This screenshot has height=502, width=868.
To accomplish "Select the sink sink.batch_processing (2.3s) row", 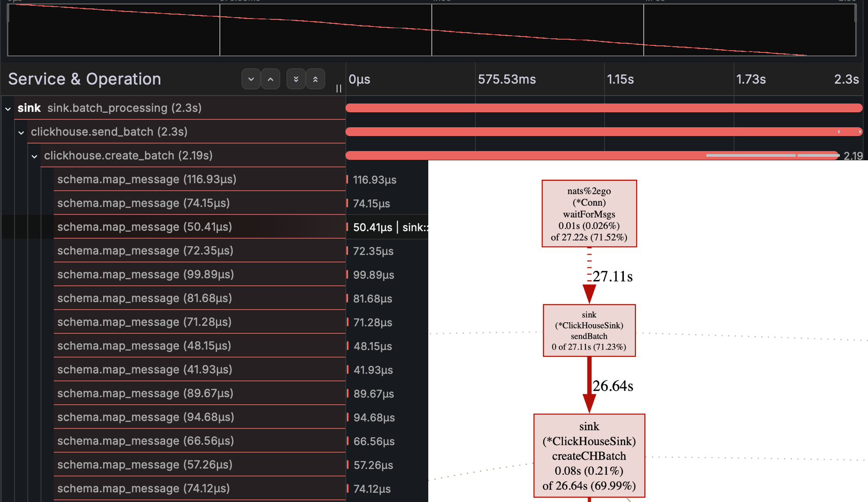I will click(x=180, y=108).
